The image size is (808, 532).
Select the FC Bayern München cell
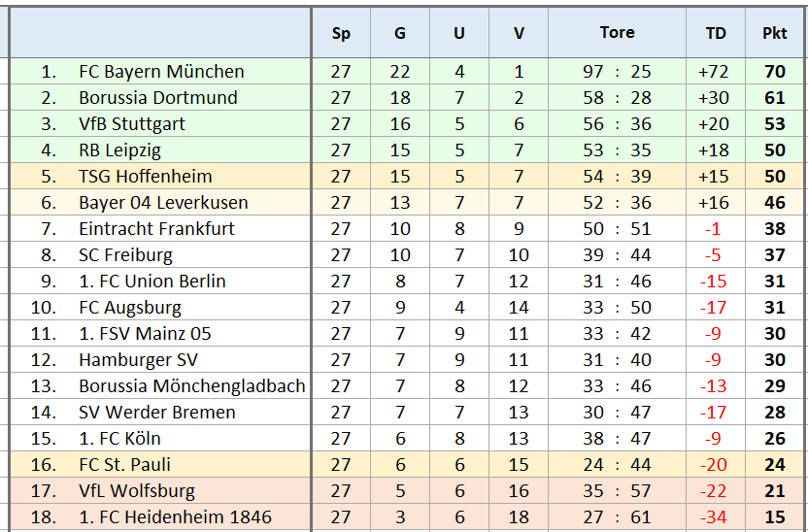coord(161,72)
